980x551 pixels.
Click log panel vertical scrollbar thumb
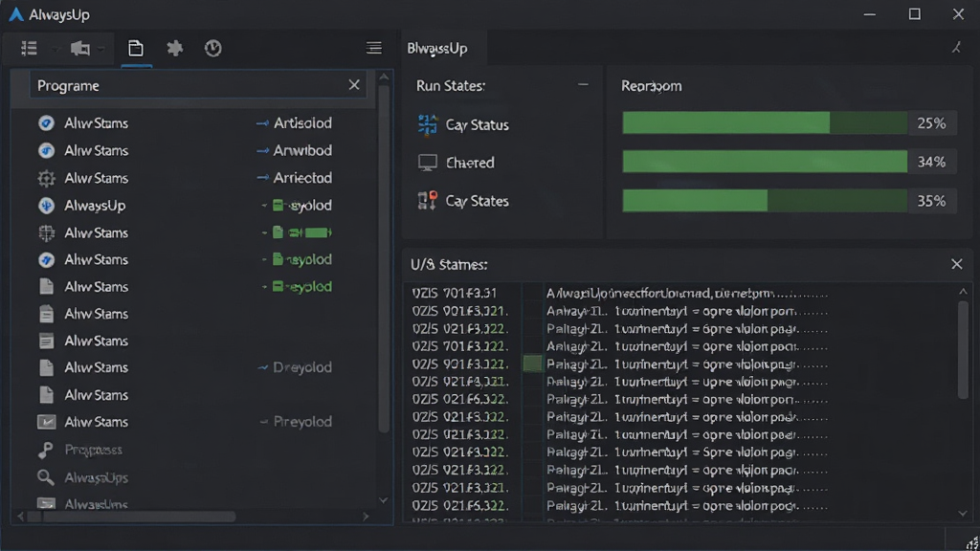(963, 350)
